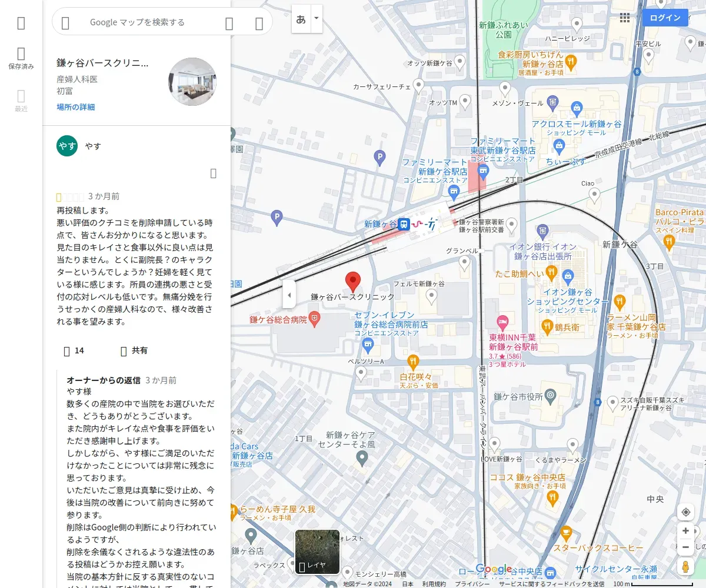
Task: Open the Recent sidebar button
Action: click(21, 101)
